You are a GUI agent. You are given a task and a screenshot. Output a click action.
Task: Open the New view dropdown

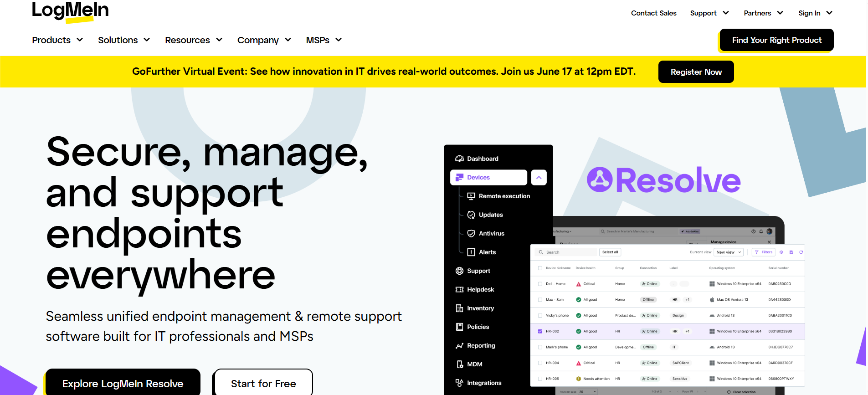click(729, 252)
